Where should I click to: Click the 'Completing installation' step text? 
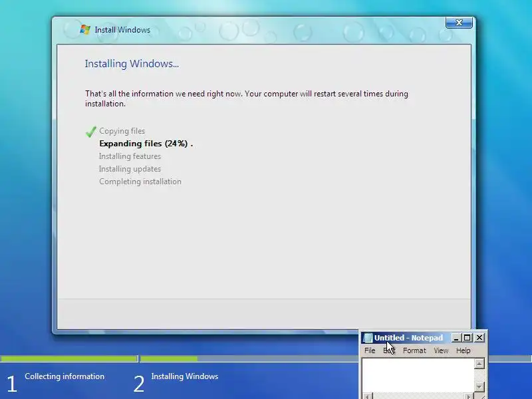[x=140, y=182]
